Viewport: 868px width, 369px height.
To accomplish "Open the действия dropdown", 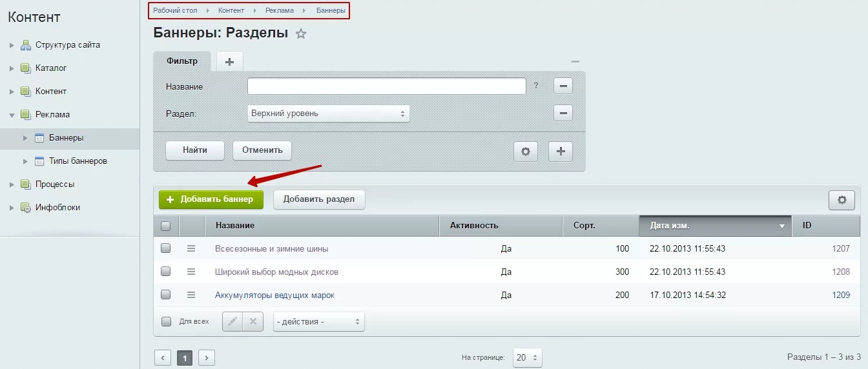I will [x=319, y=321].
